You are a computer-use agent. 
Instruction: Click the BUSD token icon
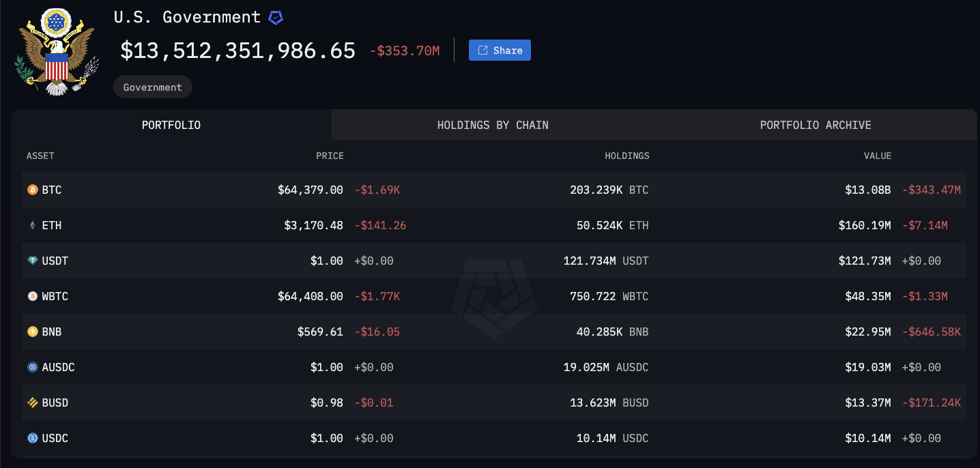coord(32,403)
